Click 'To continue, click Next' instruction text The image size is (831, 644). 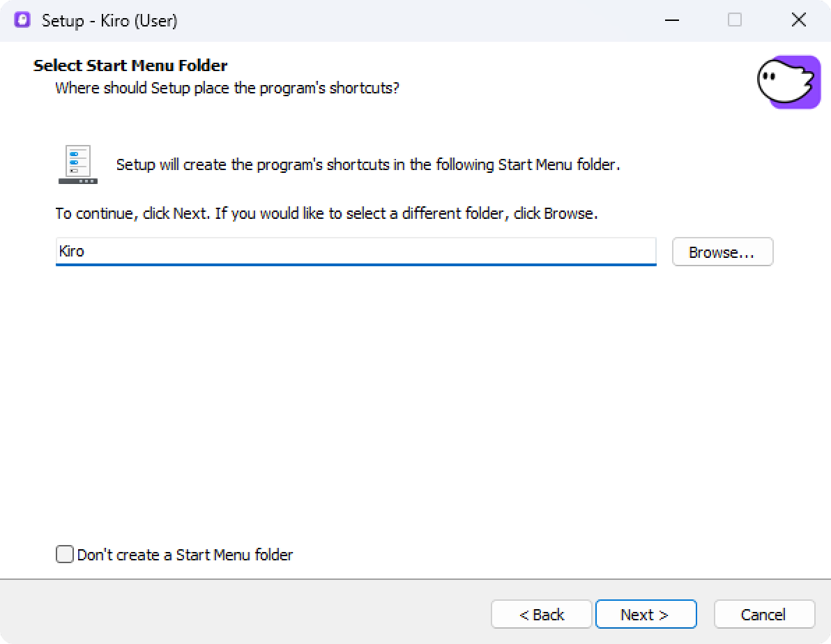coord(326,213)
